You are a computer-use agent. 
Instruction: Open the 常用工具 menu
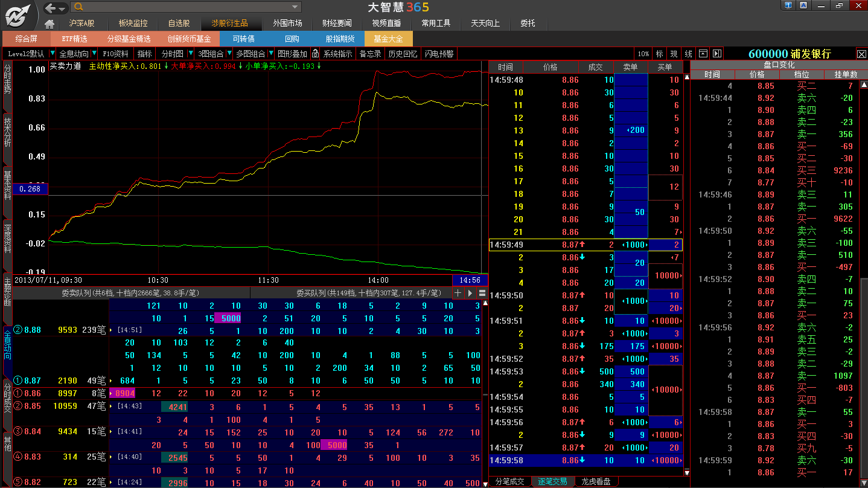pyautogui.click(x=436, y=24)
